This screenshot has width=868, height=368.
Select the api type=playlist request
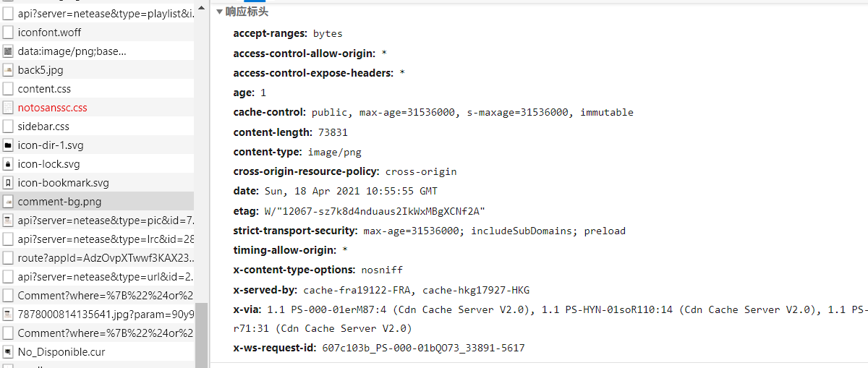tap(97, 14)
